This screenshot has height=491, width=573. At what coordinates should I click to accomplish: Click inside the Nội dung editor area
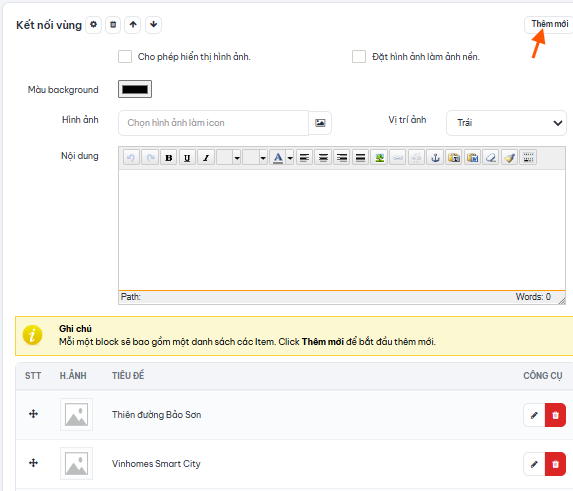(x=342, y=230)
